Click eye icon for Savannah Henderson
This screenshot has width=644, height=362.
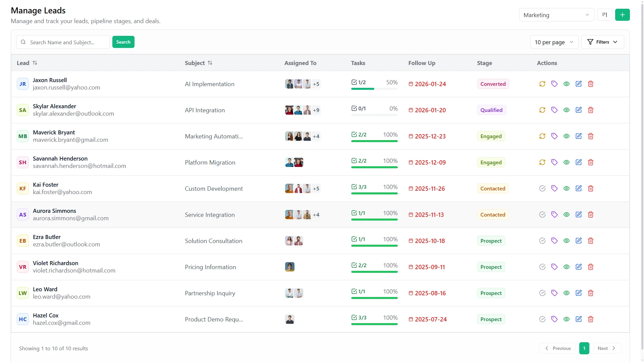(x=567, y=162)
